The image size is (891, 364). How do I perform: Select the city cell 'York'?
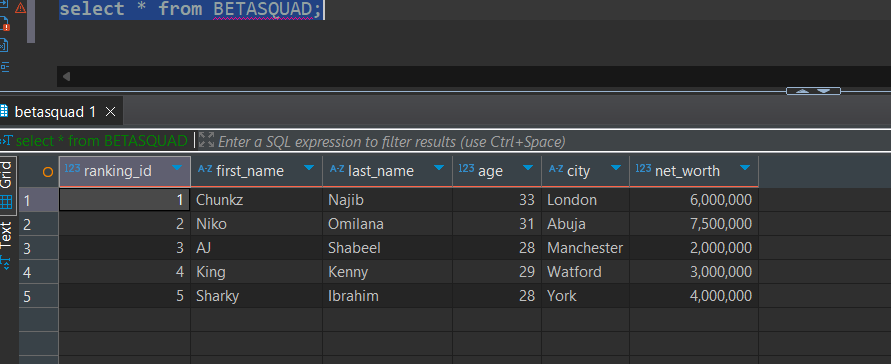coord(585,296)
